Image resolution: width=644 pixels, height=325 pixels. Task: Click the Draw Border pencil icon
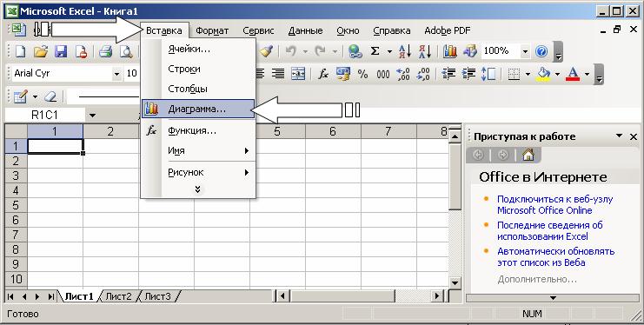(x=20, y=97)
